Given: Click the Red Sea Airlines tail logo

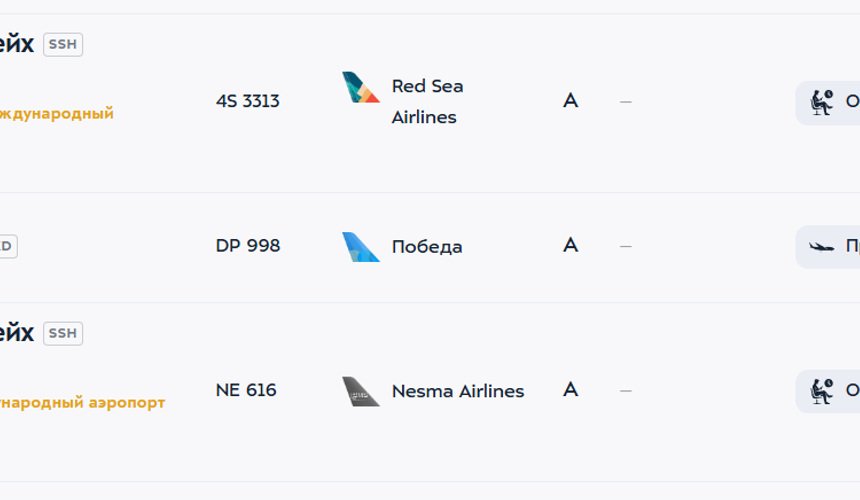Looking at the screenshot, I should [x=361, y=87].
